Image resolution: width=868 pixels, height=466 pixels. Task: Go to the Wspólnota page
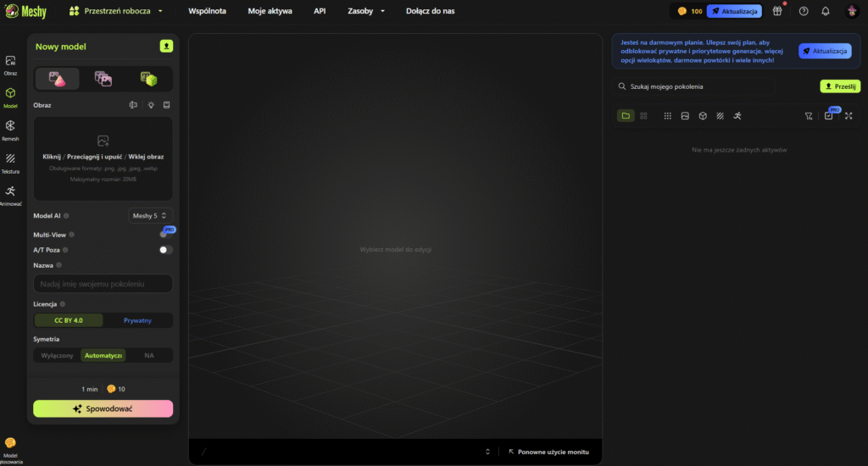(207, 11)
